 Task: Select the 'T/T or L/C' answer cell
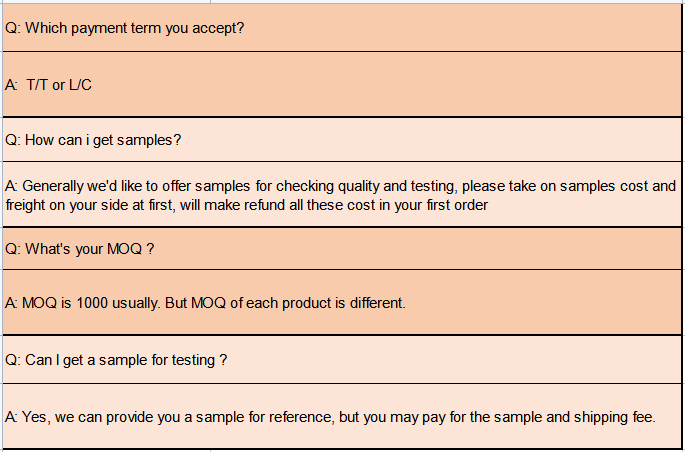[x=342, y=84]
